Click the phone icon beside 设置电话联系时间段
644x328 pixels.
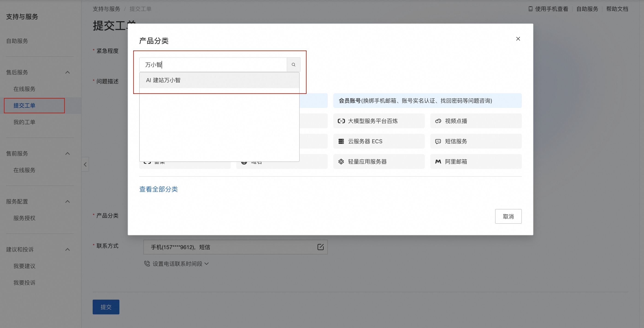pos(147,263)
